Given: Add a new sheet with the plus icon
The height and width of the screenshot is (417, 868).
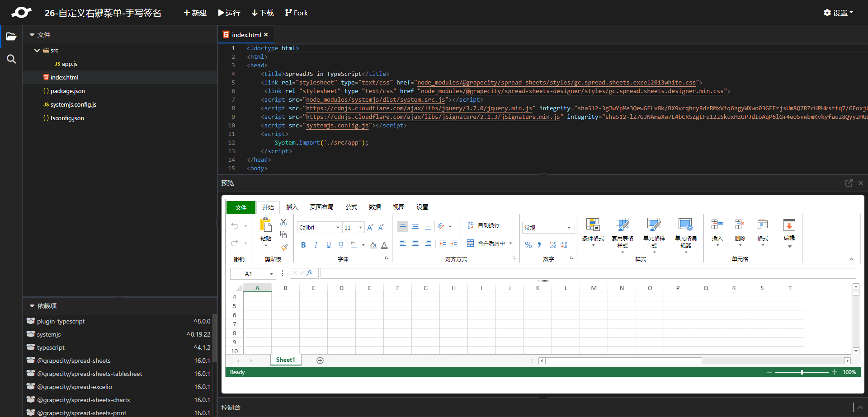Looking at the screenshot, I should [320, 361].
